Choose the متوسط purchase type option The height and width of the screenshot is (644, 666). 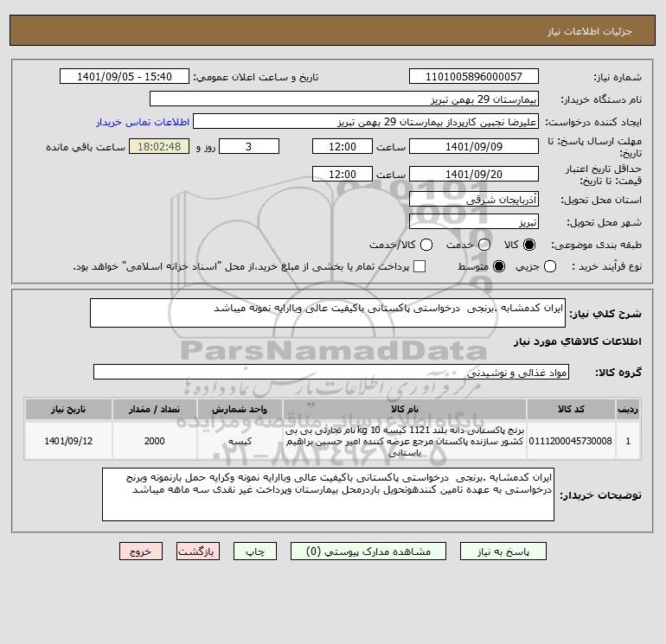coord(499,266)
